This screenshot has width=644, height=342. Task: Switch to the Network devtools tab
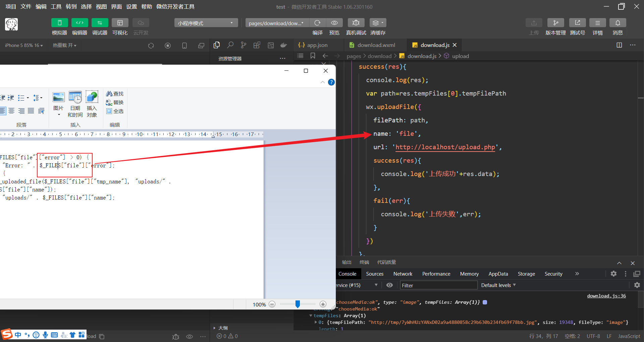click(x=403, y=274)
